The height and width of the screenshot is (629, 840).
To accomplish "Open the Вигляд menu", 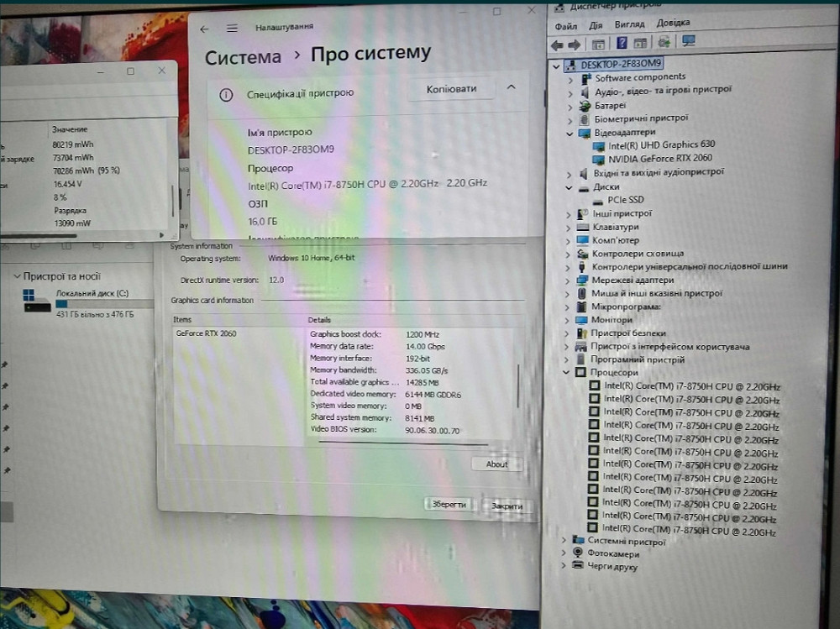I will tap(629, 25).
